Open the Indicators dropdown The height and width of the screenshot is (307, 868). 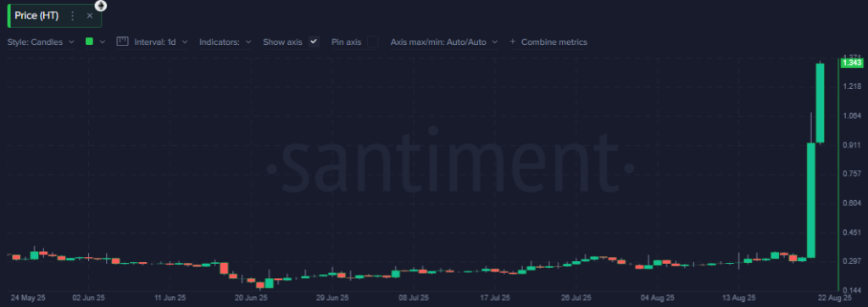click(225, 42)
